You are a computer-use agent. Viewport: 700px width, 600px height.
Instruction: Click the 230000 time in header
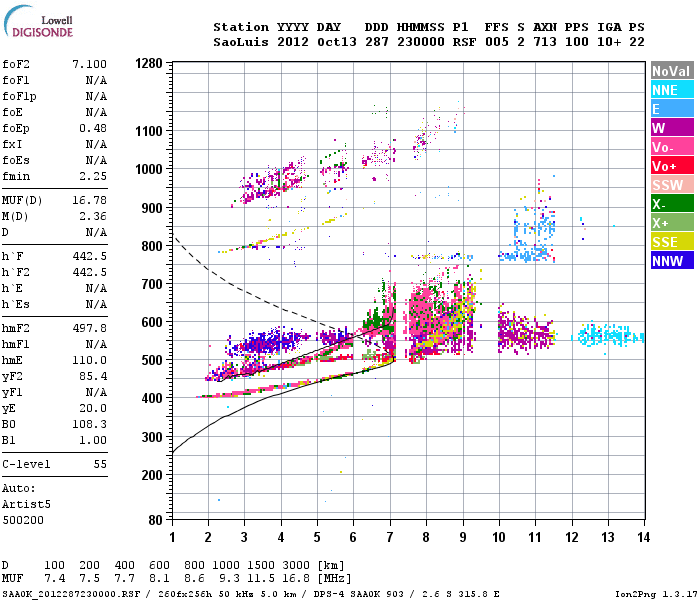[x=421, y=42]
